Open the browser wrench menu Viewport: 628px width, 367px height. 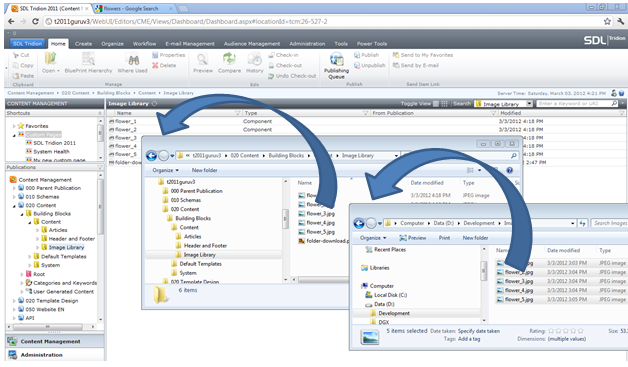(x=620, y=22)
